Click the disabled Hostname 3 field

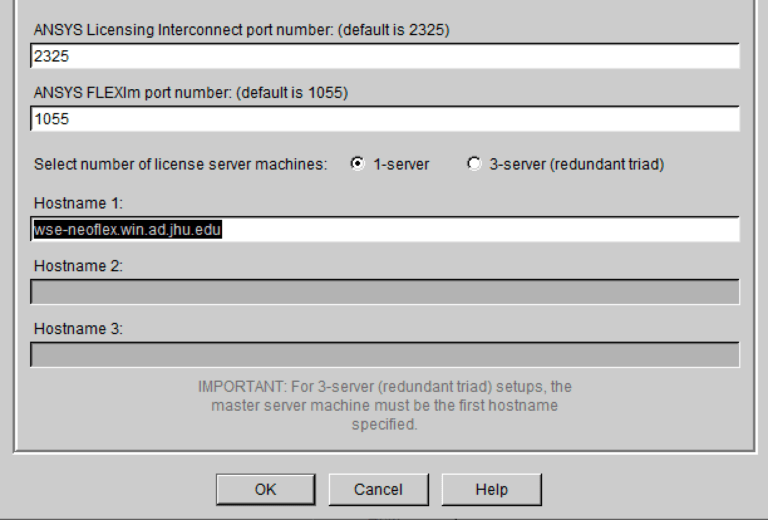[385, 355]
